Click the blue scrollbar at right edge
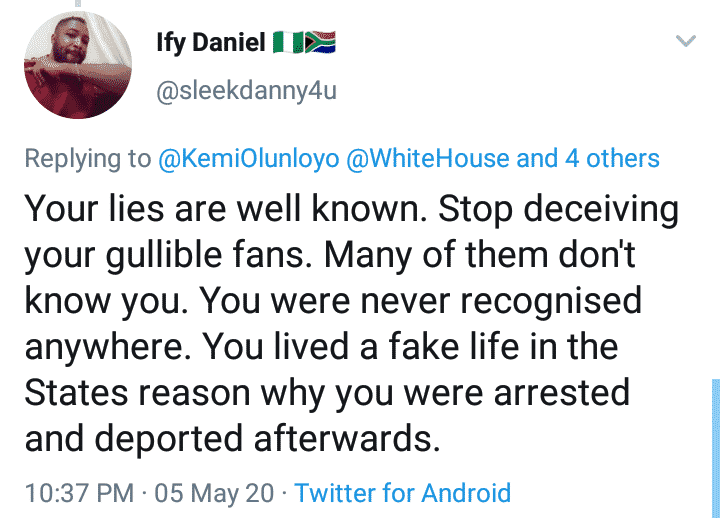720x518 pixels. 716,448
